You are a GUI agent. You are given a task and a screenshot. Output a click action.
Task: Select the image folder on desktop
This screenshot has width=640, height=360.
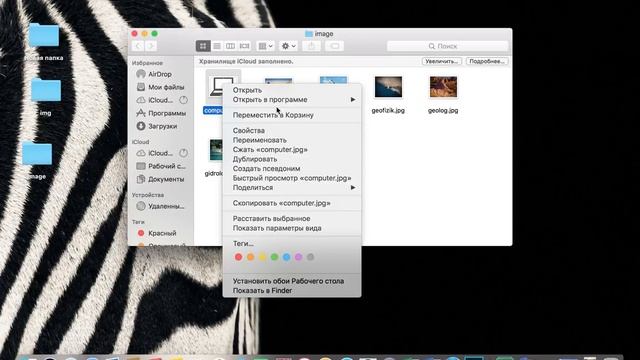(x=37, y=154)
